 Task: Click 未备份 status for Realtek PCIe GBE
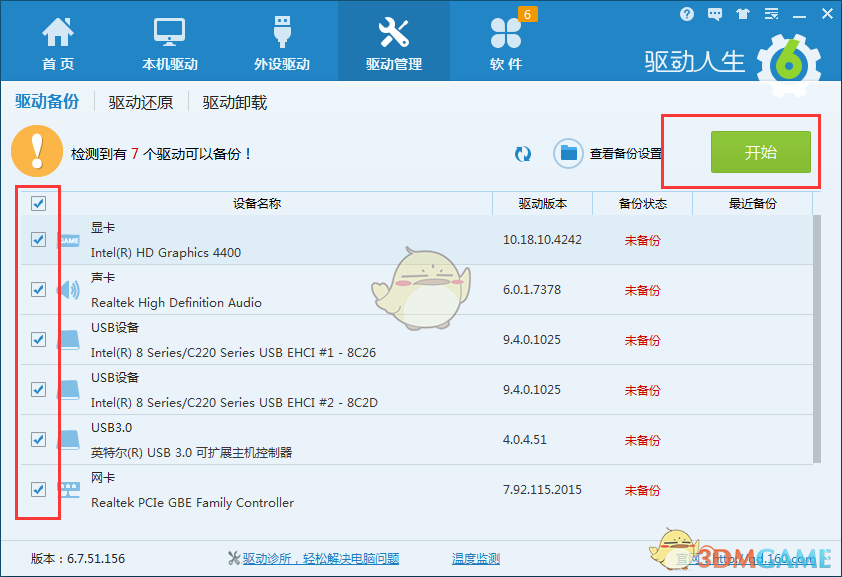coord(642,490)
